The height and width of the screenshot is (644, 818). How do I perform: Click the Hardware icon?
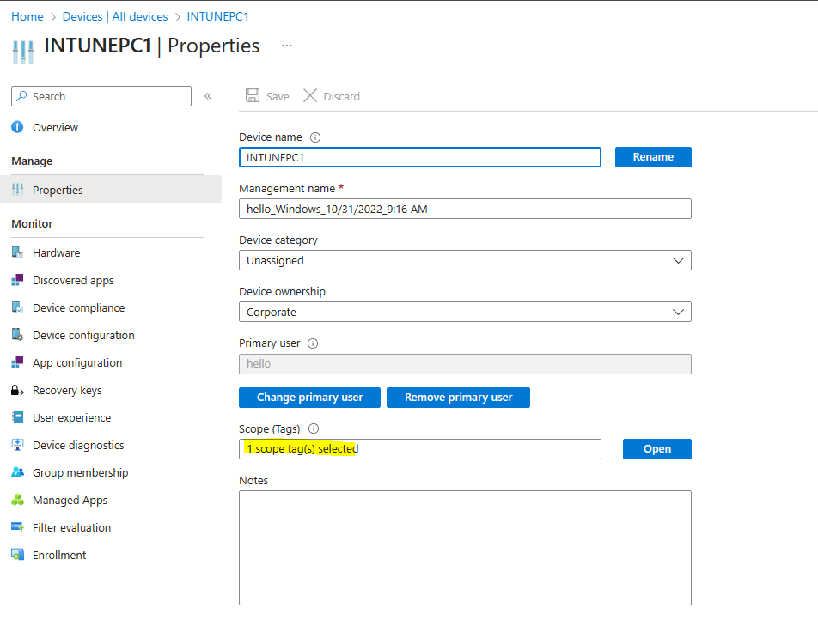click(18, 252)
